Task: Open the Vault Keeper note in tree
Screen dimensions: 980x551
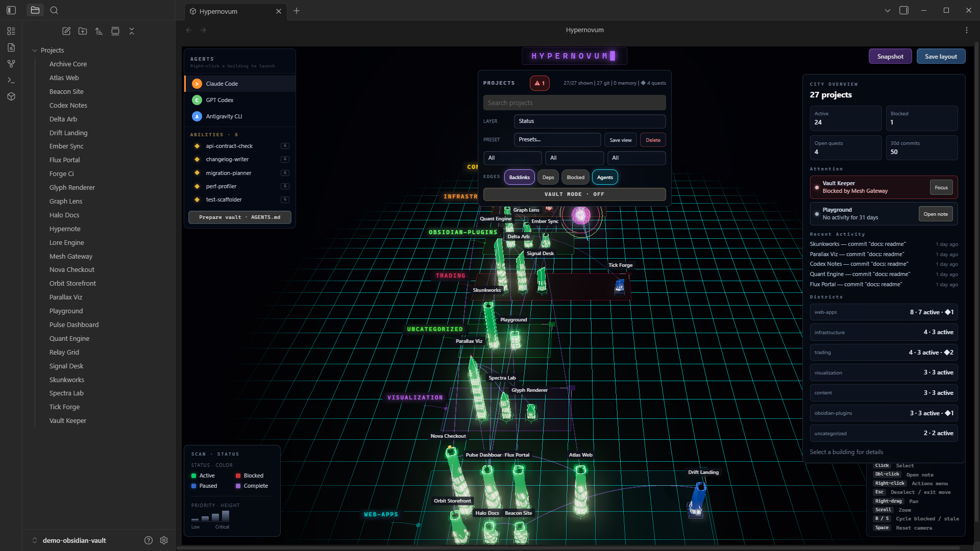Action: [x=68, y=421]
